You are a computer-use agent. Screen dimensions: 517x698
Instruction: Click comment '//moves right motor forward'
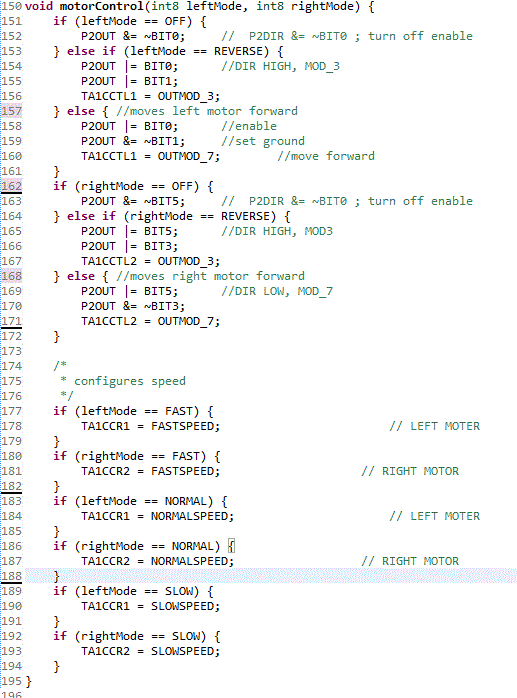tap(210, 276)
